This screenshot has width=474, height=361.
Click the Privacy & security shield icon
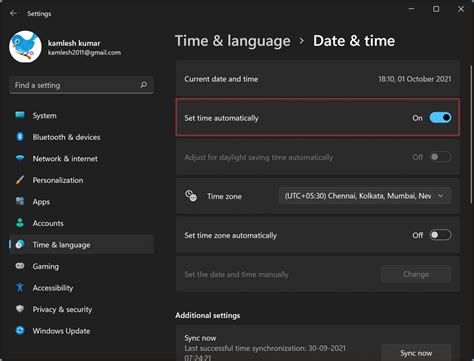coord(20,309)
